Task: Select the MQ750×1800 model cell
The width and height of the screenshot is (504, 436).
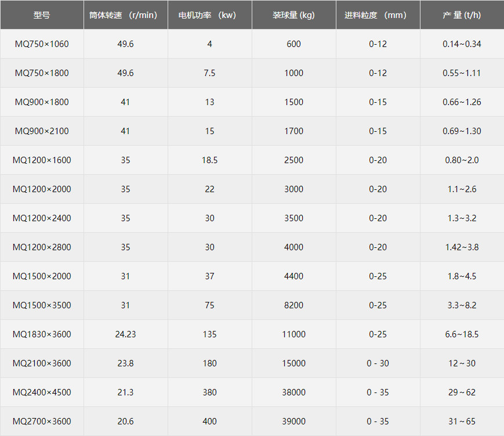Action: coord(42,73)
